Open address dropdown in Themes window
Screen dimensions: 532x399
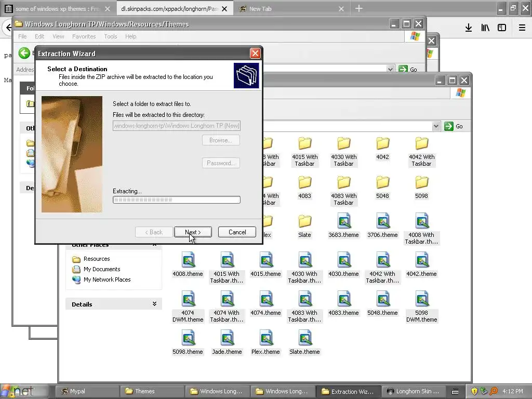click(436, 126)
